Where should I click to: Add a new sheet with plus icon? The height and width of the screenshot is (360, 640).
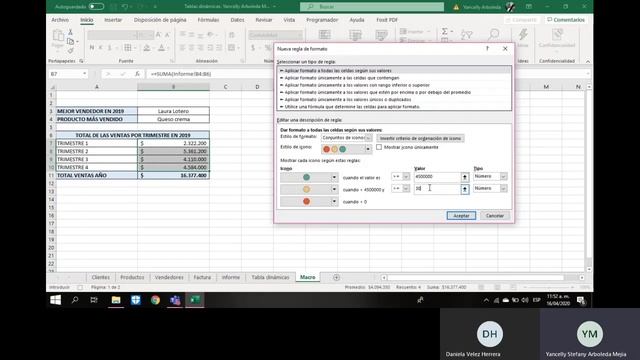pyautogui.click(x=336, y=278)
